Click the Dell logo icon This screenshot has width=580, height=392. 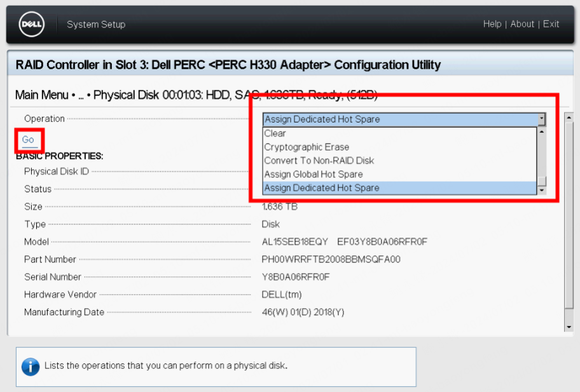click(31, 24)
